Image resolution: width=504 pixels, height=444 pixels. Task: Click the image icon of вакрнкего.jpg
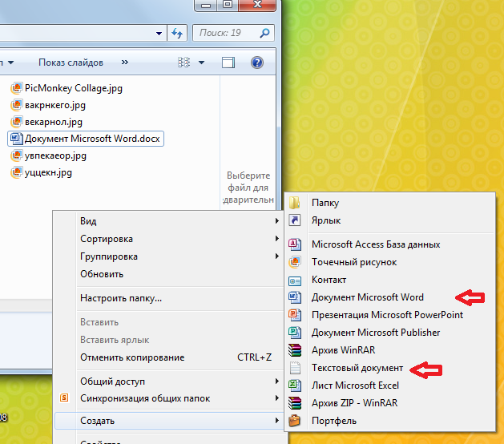coord(17,105)
